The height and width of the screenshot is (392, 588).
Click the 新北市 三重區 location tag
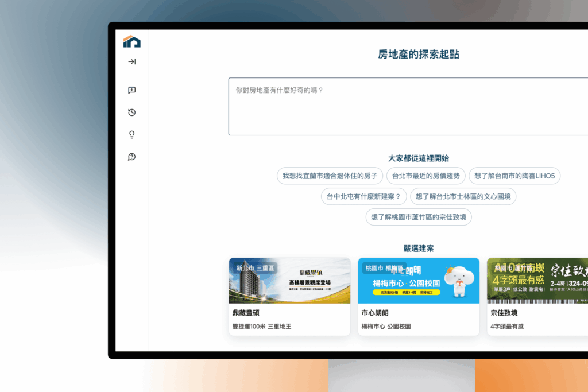tap(255, 268)
